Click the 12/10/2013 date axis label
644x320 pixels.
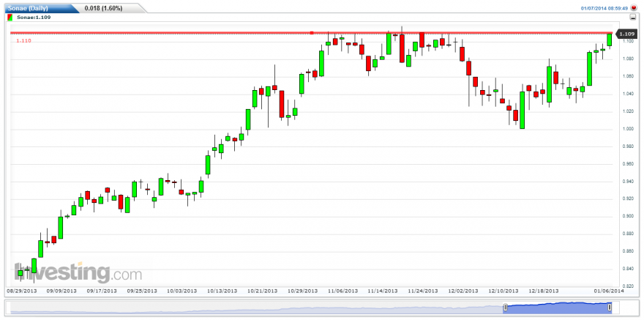pyautogui.click(x=503, y=291)
